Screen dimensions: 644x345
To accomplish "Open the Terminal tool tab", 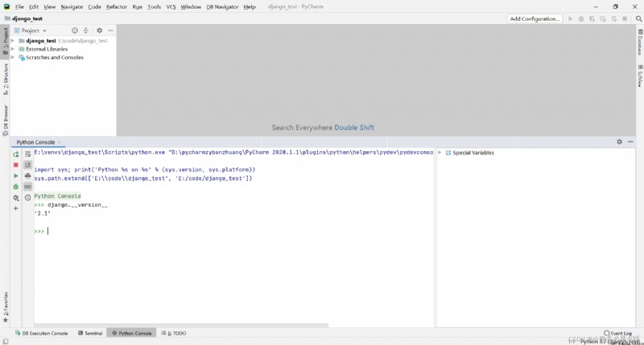I will click(90, 333).
